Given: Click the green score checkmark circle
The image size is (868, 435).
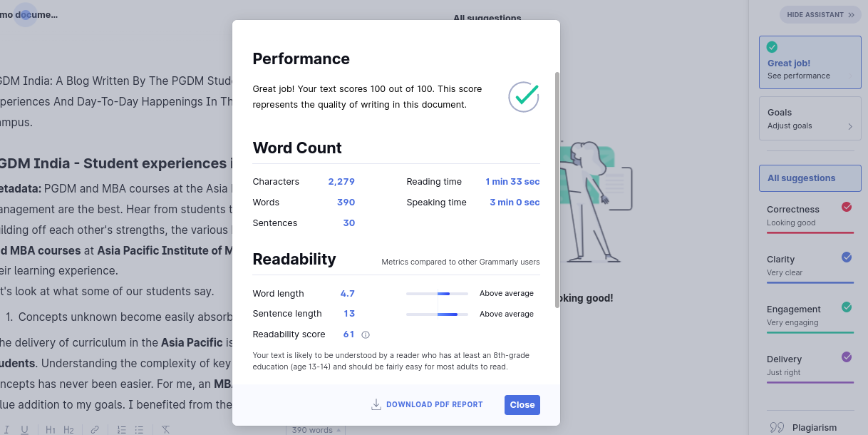Looking at the screenshot, I should pyautogui.click(x=524, y=96).
